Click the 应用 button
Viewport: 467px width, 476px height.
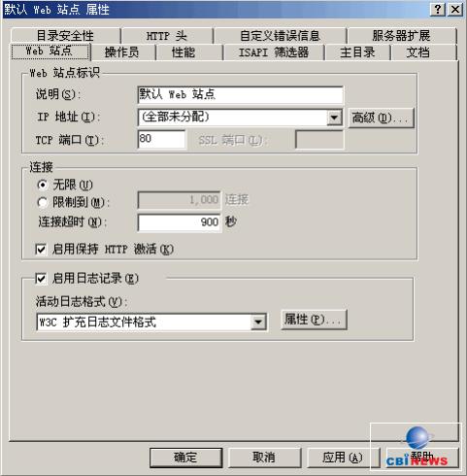point(343,458)
